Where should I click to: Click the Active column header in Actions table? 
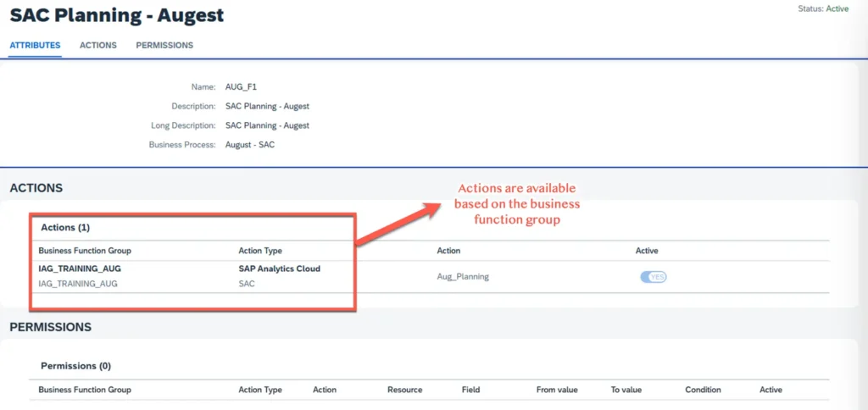647,251
